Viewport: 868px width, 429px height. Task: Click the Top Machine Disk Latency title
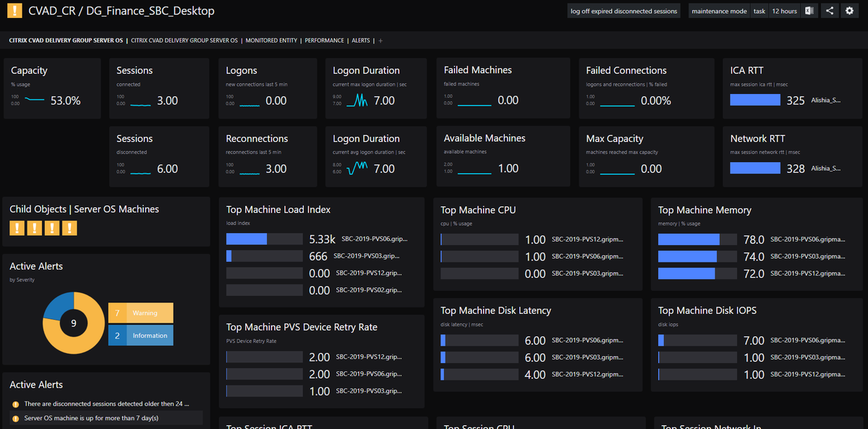495,310
